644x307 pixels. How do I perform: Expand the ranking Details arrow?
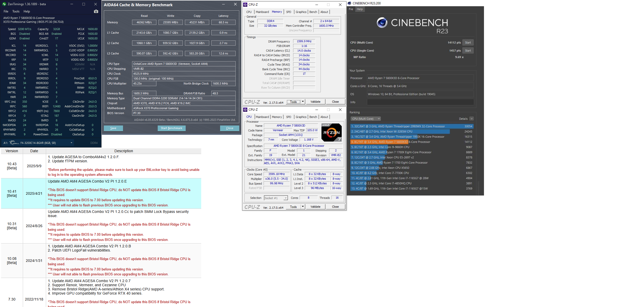pos(472,119)
